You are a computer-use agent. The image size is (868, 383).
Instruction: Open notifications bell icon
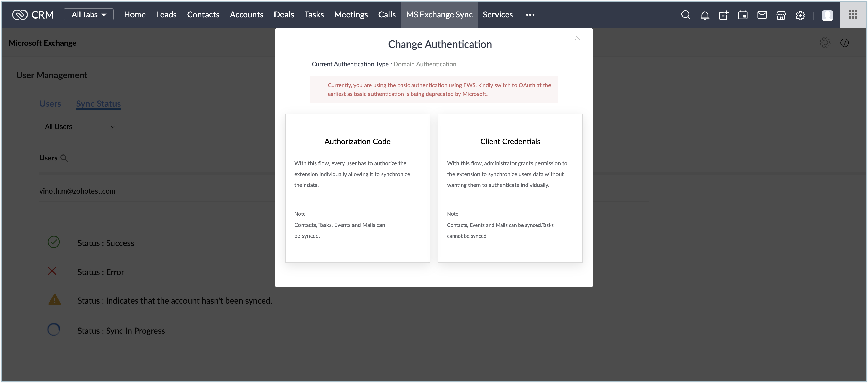705,15
